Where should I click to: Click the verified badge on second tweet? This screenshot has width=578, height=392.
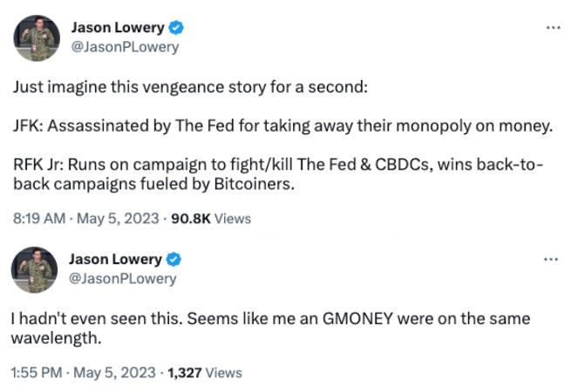(x=173, y=260)
